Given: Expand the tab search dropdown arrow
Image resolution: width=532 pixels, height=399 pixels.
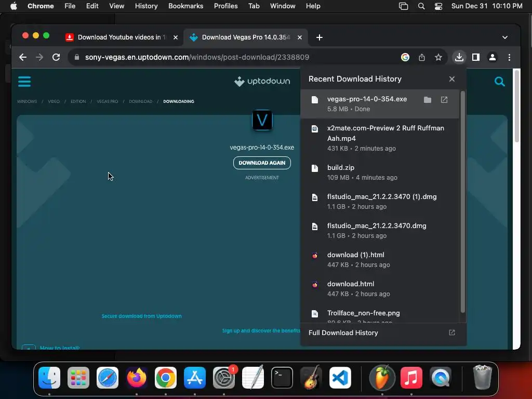Looking at the screenshot, I should [505, 37].
